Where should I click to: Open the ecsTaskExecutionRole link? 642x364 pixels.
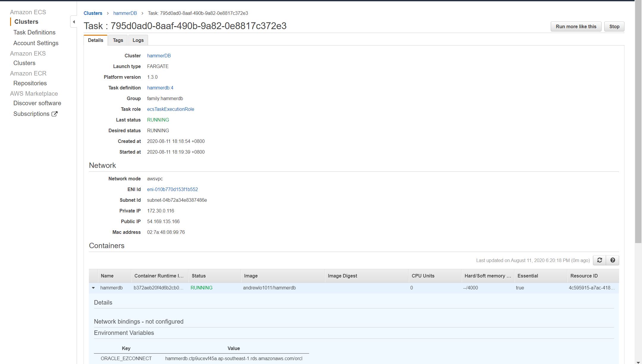click(x=170, y=109)
